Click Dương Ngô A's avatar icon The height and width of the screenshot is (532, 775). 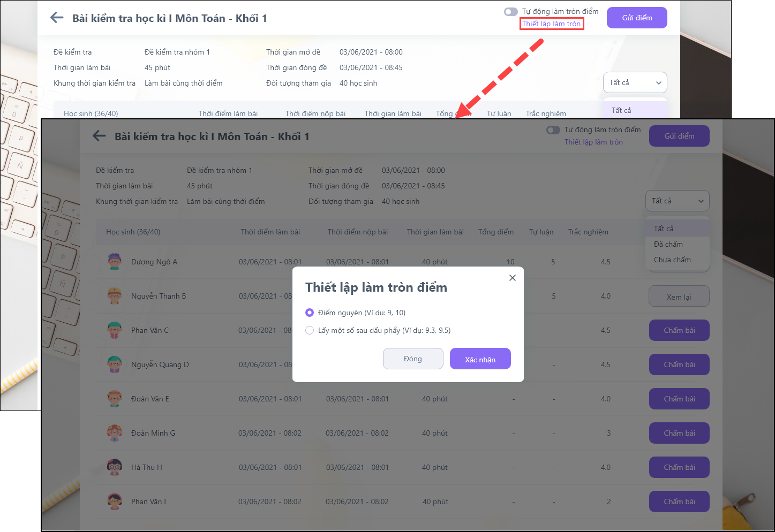click(x=114, y=262)
